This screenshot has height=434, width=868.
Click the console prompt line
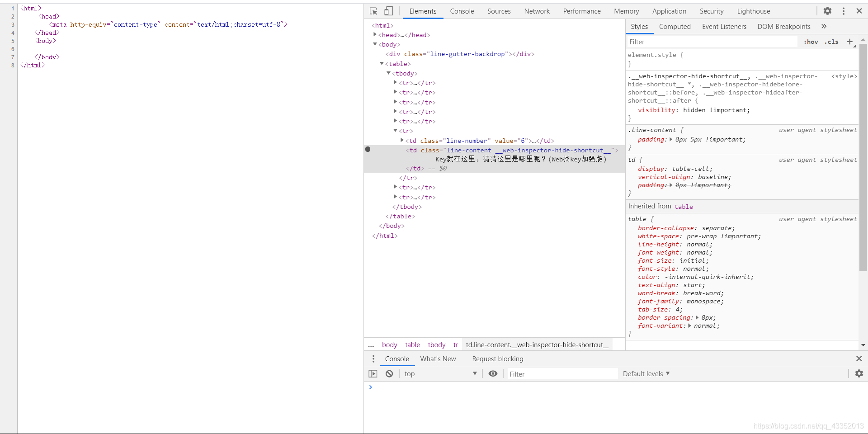pyautogui.click(x=616, y=387)
